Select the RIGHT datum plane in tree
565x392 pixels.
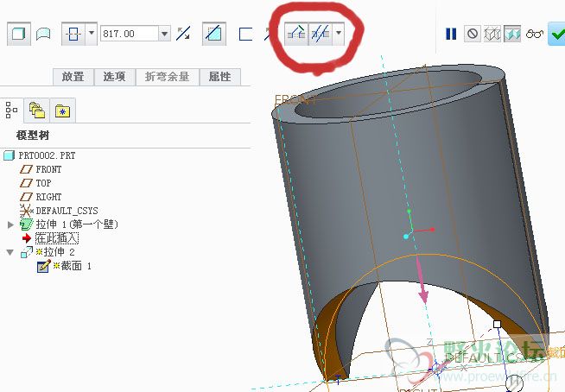pos(48,197)
